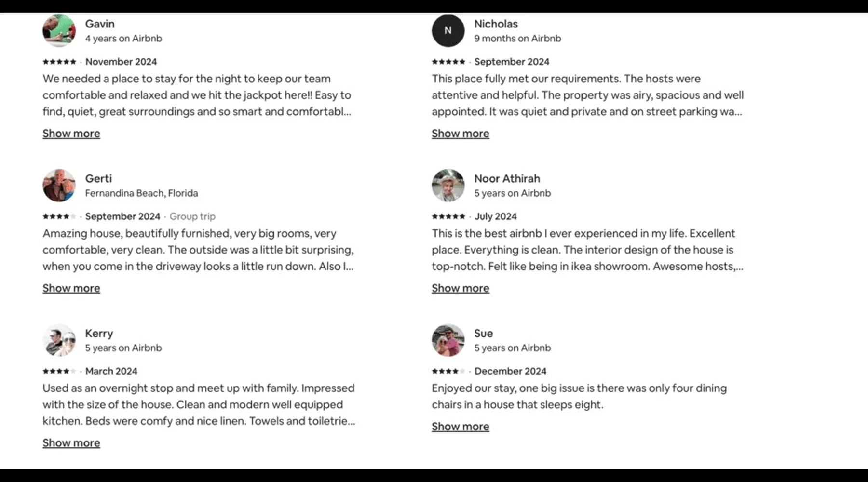This screenshot has width=868, height=482.
Task: Expand Kerry's review text
Action: (71, 443)
